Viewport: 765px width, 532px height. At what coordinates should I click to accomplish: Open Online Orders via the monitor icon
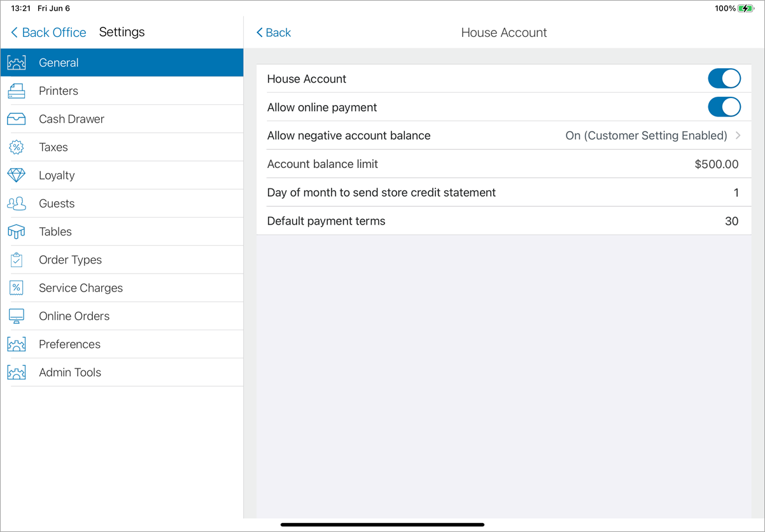point(17,316)
